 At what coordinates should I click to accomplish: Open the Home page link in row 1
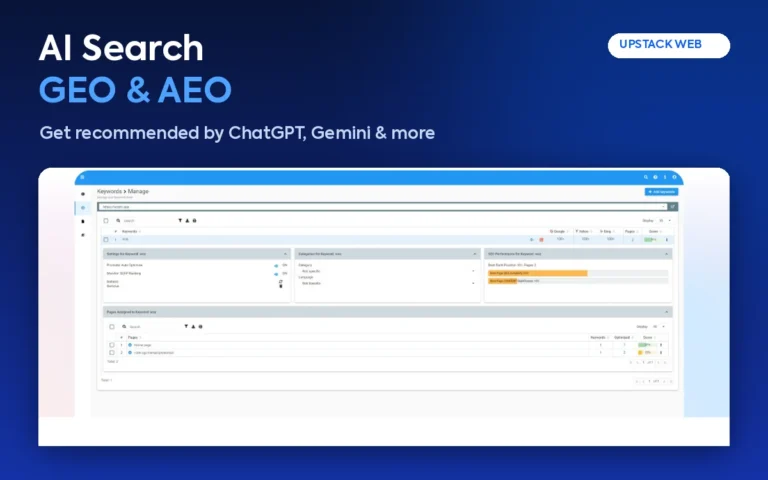click(x=142, y=345)
